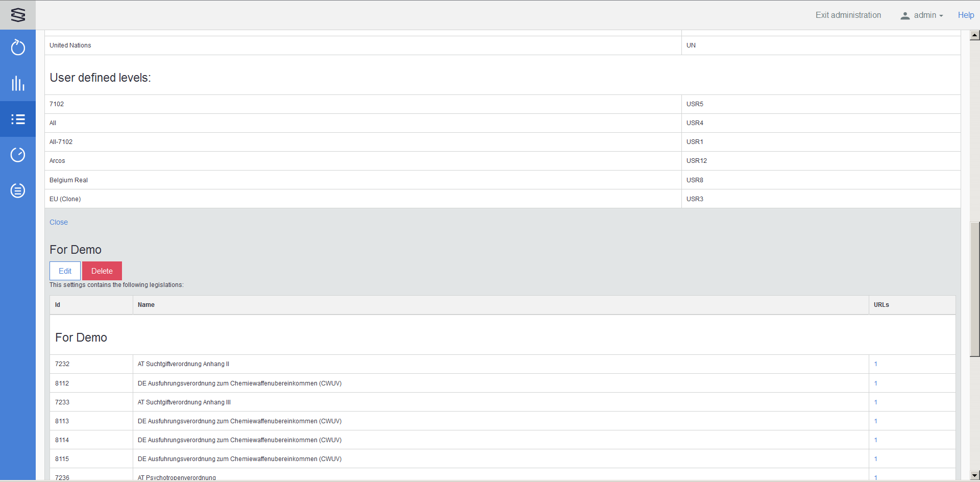Viewport: 980px width, 482px height.
Task: Open the Help link
Action: 966,15
